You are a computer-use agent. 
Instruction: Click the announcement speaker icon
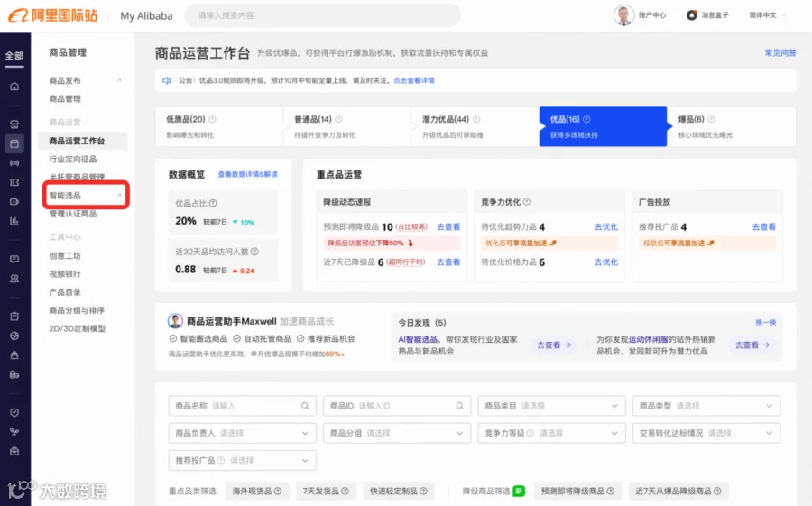[167, 80]
